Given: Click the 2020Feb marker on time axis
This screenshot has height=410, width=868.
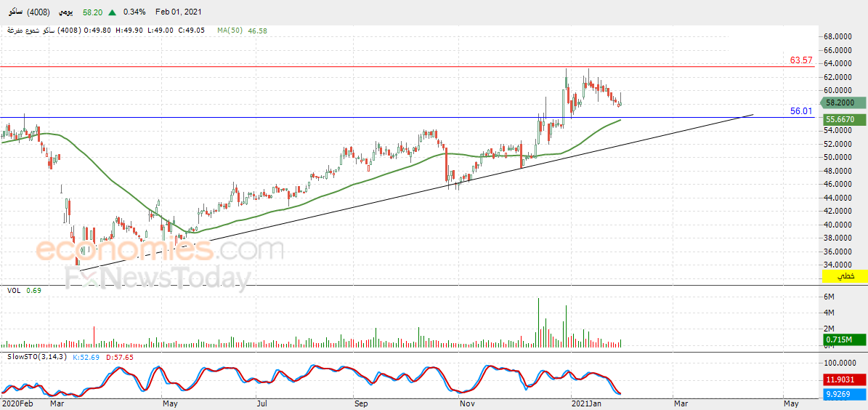Looking at the screenshot, I should 16,404.
